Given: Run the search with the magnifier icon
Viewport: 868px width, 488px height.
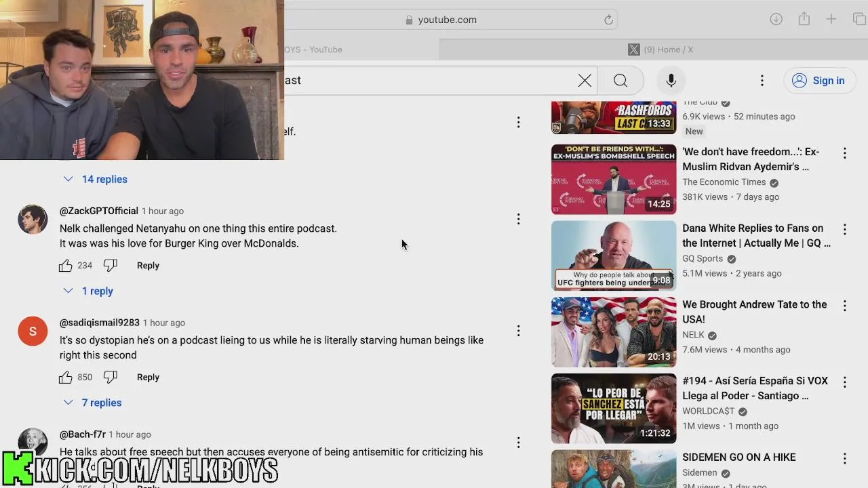Looking at the screenshot, I should click(x=620, y=81).
